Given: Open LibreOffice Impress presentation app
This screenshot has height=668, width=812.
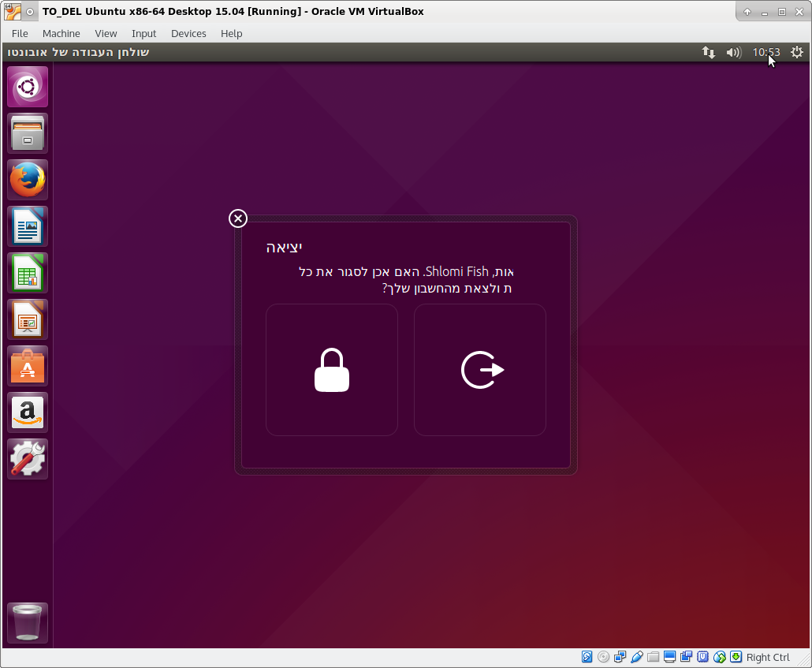Looking at the screenshot, I should pyautogui.click(x=28, y=319).
